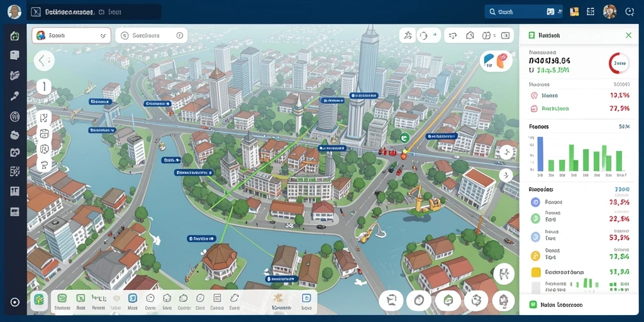This screenshot has width=644, height=322.
Task: Click the user avatar in the top-right header
Action: pyautogui.click(x=609, y=12)
